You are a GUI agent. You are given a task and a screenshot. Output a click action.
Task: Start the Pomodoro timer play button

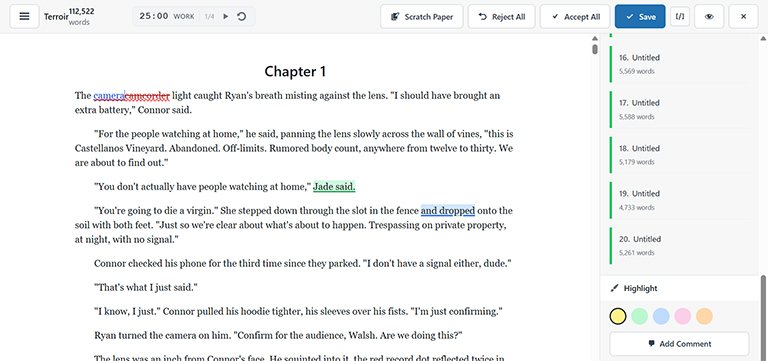coord(226,17)
